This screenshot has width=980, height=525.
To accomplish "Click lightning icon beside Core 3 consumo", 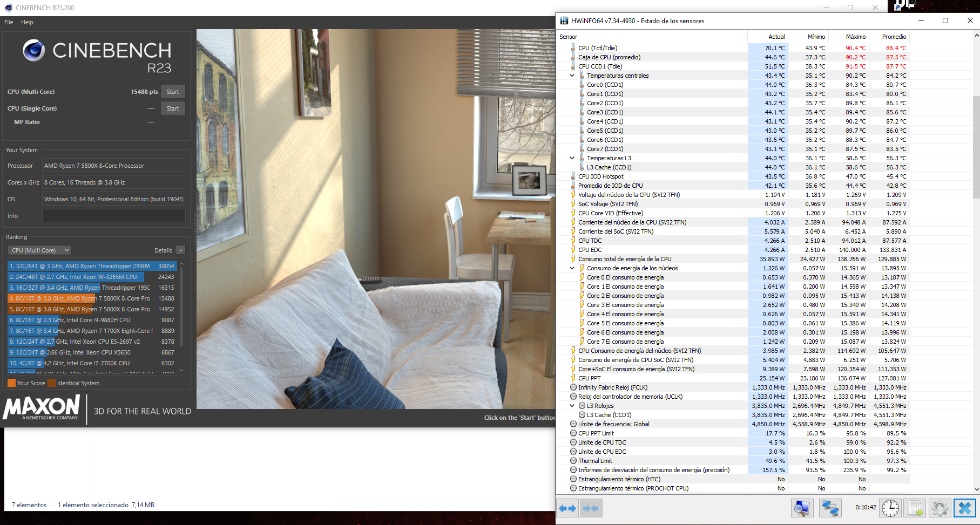I will point(582,305).
